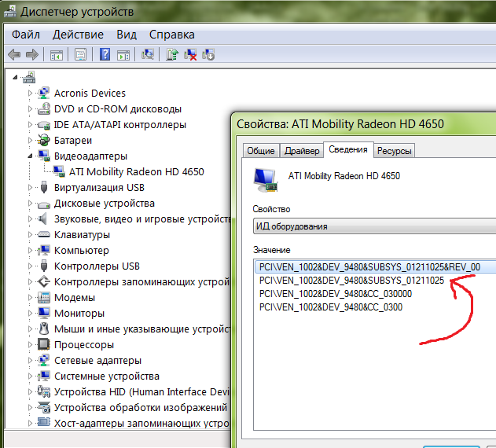Click the blue Help question-mark icon

pos(105,54)
